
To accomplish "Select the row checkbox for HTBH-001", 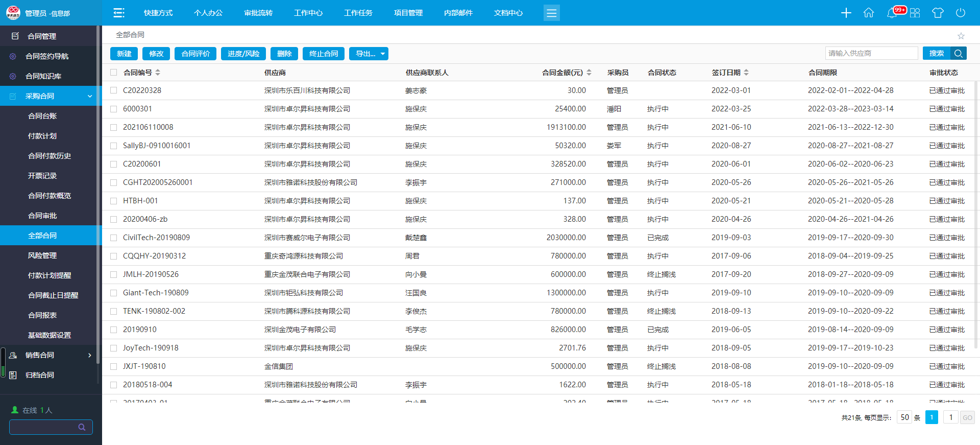I will point(114,201).
